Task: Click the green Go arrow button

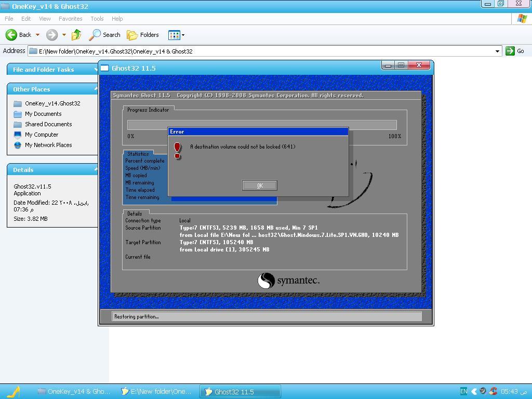Action: coord(510,51)
